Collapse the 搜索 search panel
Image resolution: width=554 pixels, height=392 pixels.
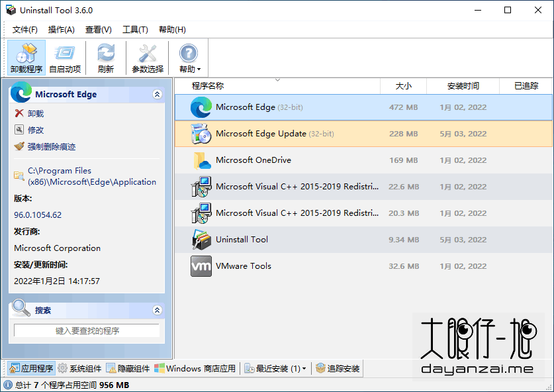[158, 310]
